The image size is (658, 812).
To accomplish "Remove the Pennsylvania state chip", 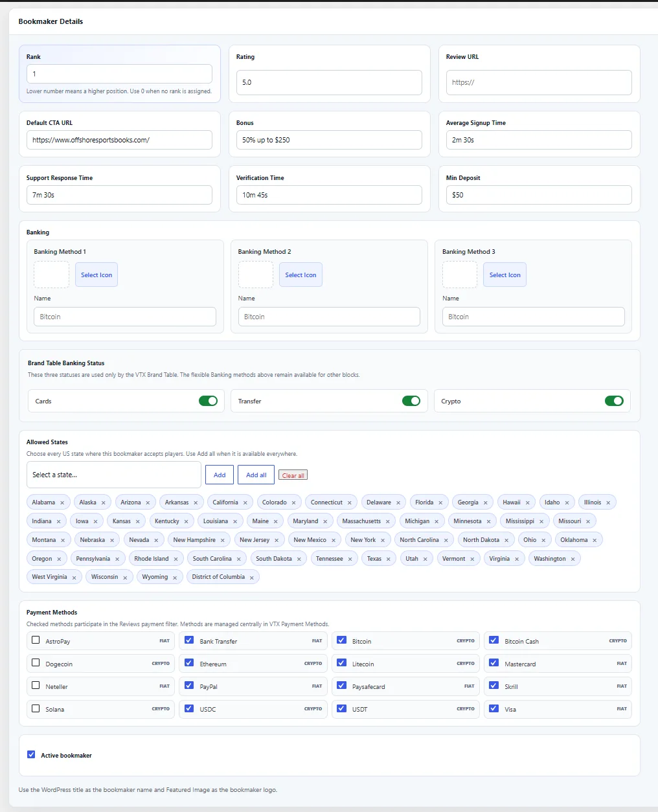I will click(x=117, y=559).
